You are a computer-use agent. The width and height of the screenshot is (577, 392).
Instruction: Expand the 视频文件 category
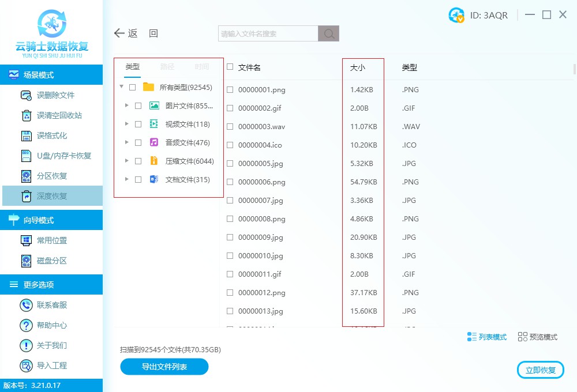click(127, 124)
